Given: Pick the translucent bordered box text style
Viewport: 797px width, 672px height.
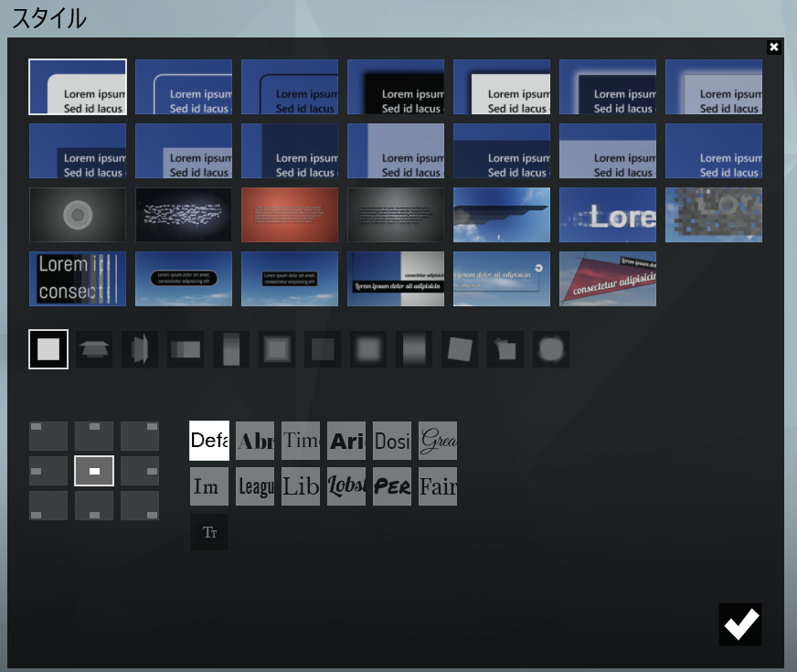Looking at the screenshot, I should tap(714, 87).
